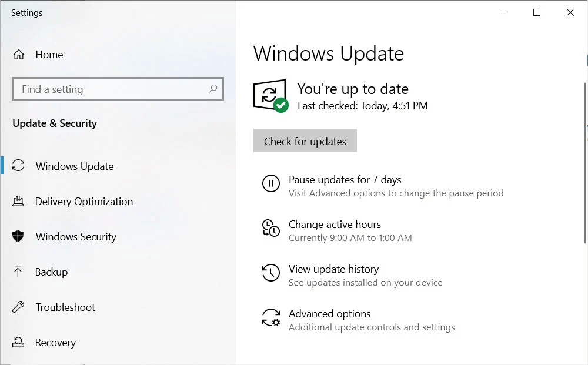Click the Recovery icon

click(x=18, y=342)
